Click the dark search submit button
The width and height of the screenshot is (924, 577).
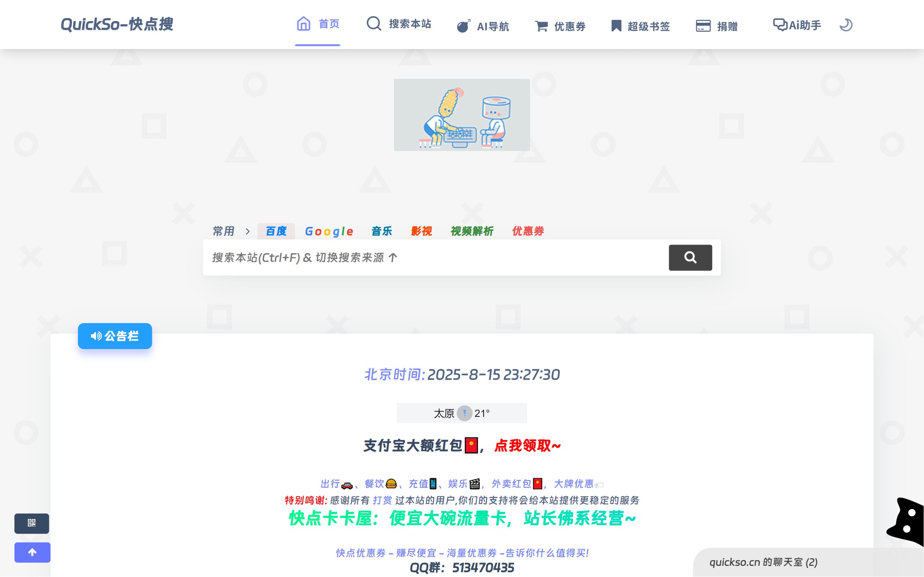[690, 257]
